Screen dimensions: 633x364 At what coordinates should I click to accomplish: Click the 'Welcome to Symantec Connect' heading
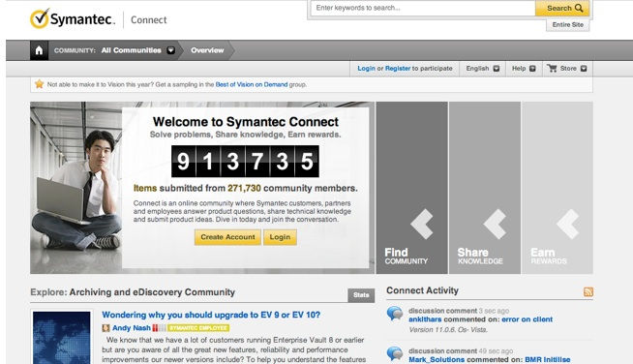[x=246, y=122]
